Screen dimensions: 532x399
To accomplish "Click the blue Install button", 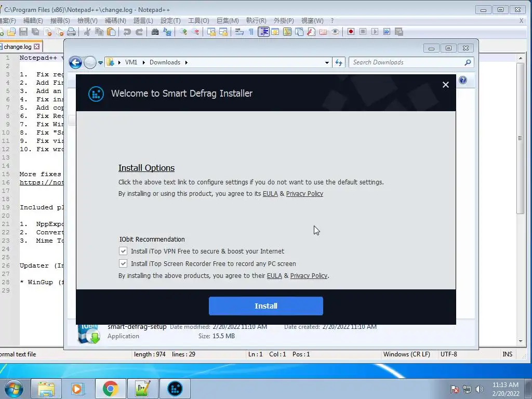I will (x=266, y=306).
